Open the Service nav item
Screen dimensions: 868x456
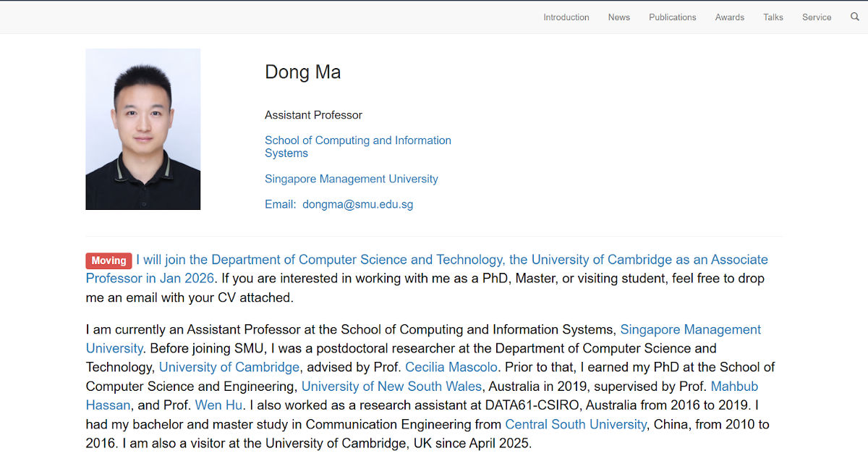pos(817,17)
